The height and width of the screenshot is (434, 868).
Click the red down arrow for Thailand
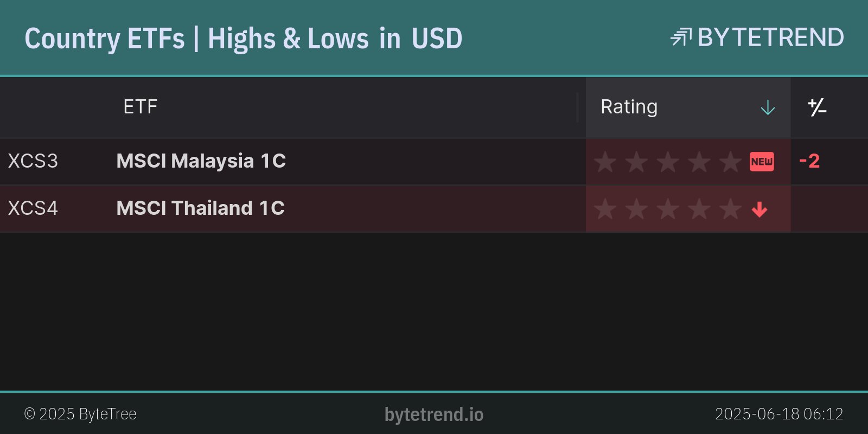click(x=759, y=209)
